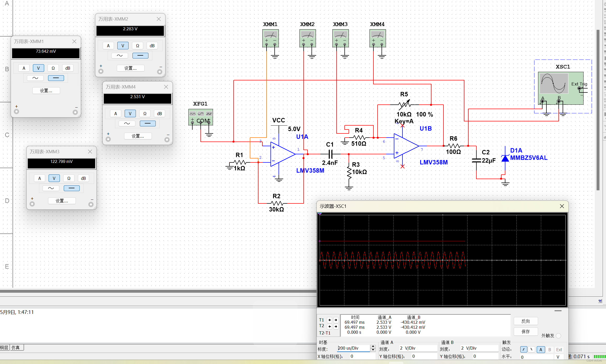Switch to the 铜层 tab
Image resolution: width=606 pixels, height=364 pixels.
coord(4,348)
